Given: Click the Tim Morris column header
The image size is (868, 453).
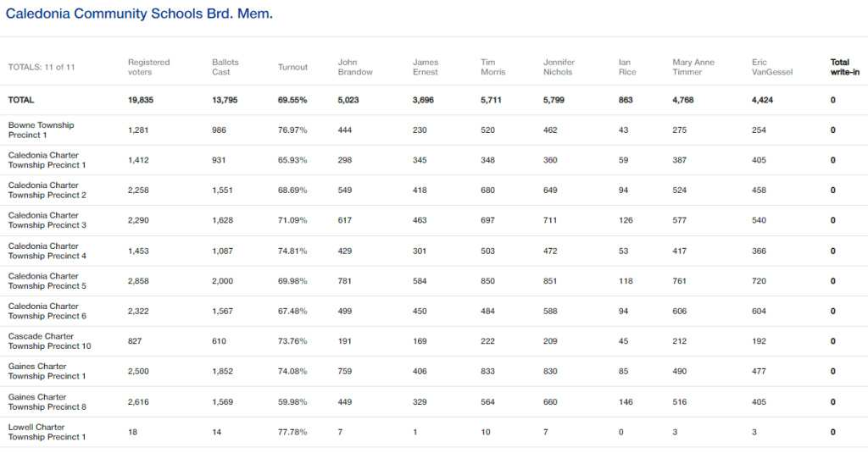Looking at the screenshot, I should (x=493, y=67).
